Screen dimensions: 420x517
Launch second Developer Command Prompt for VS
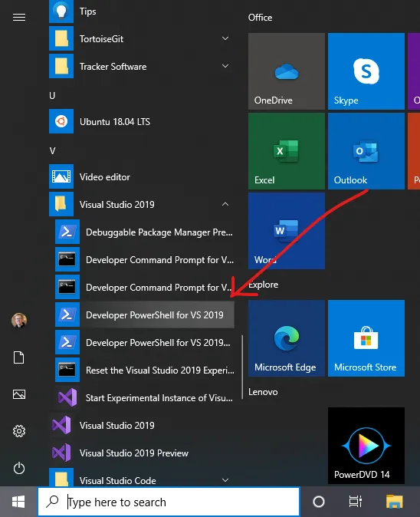pos(145,288)
